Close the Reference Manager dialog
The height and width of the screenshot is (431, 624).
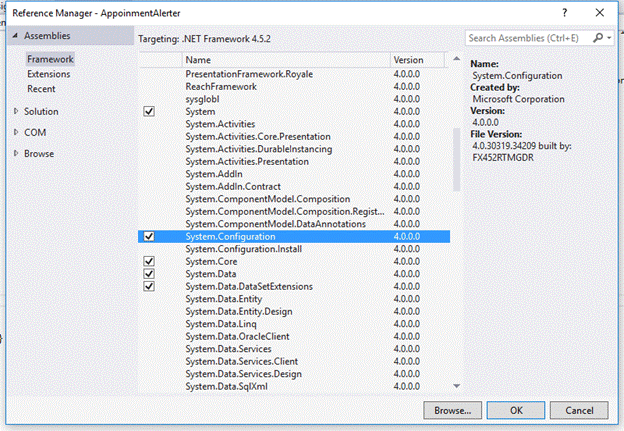coord(600,13)
